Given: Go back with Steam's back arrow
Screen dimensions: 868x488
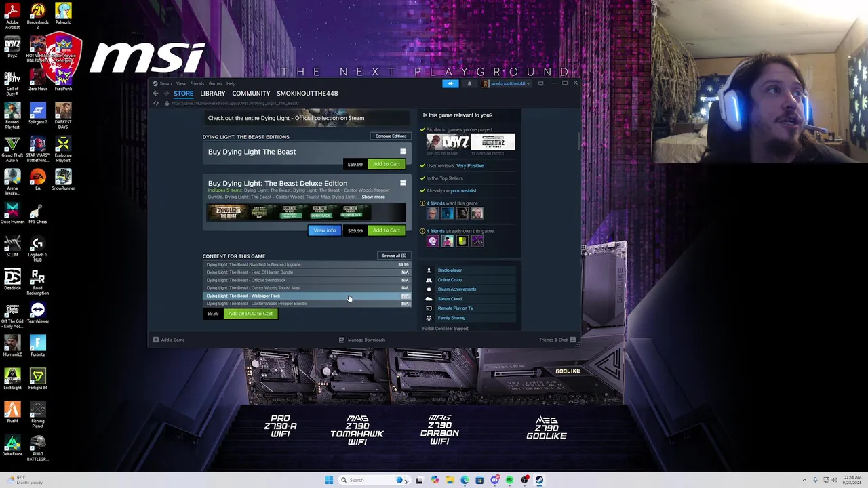Looking at the screenshot, I should (x=155, y=94).
